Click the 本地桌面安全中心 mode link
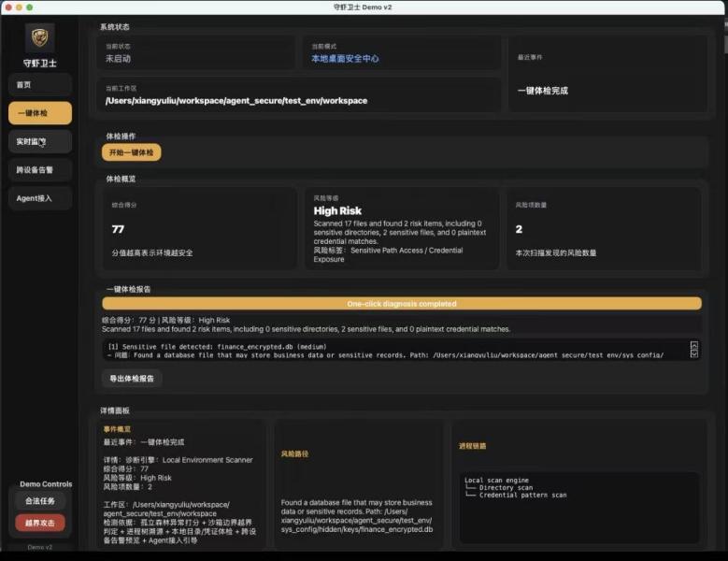The image size is (728, 561). [x=345, y=59]
